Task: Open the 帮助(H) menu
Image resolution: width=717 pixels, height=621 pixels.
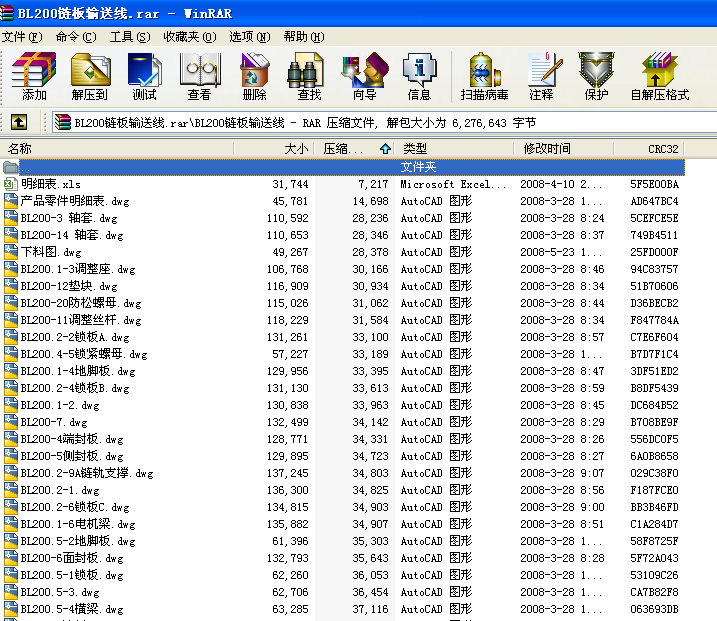Action: pos(304,37)
